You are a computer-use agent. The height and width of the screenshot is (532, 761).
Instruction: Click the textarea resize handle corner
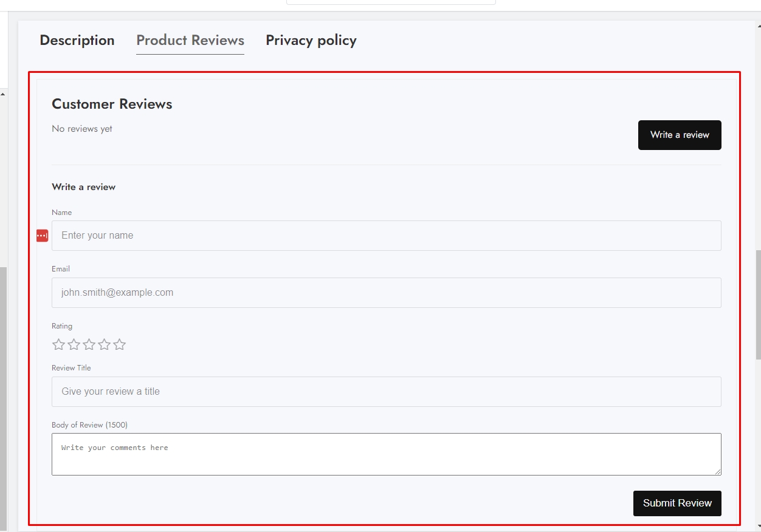coord(718,472)
